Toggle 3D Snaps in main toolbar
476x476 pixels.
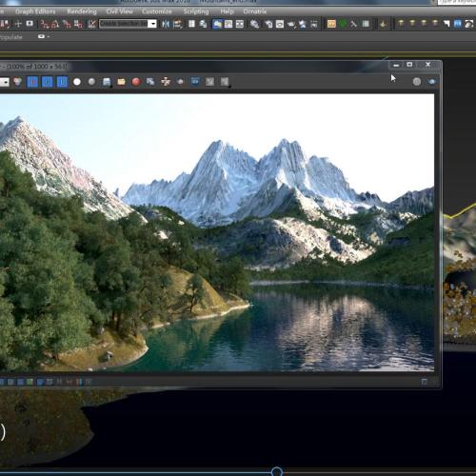click(44, 24)
